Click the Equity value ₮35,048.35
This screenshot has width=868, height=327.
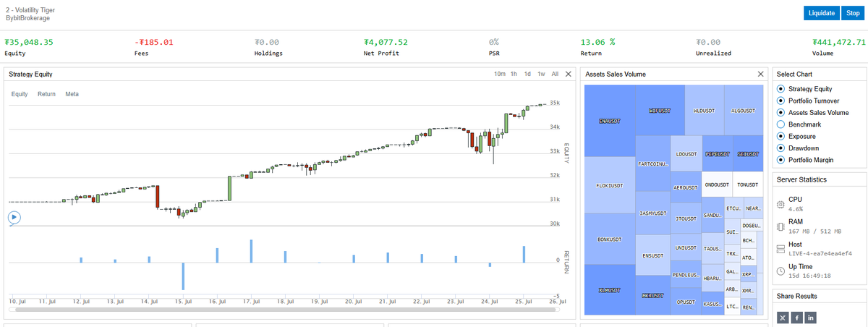point(29,42)
